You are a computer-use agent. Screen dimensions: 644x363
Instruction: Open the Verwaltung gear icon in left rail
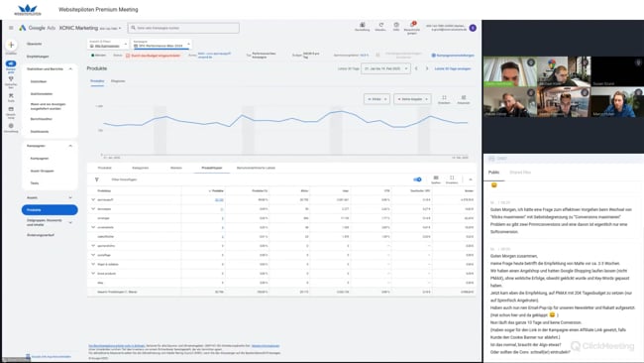coord(11,126)
